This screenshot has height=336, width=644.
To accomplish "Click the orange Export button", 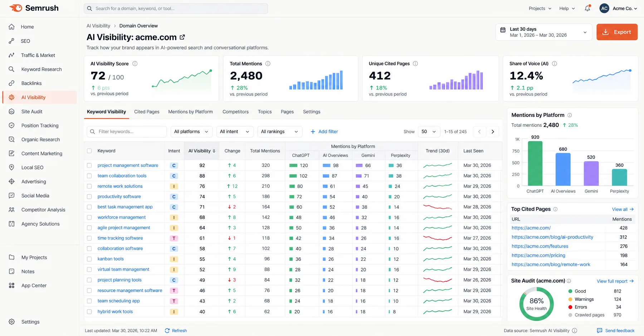I will click(x=617, y=32).
